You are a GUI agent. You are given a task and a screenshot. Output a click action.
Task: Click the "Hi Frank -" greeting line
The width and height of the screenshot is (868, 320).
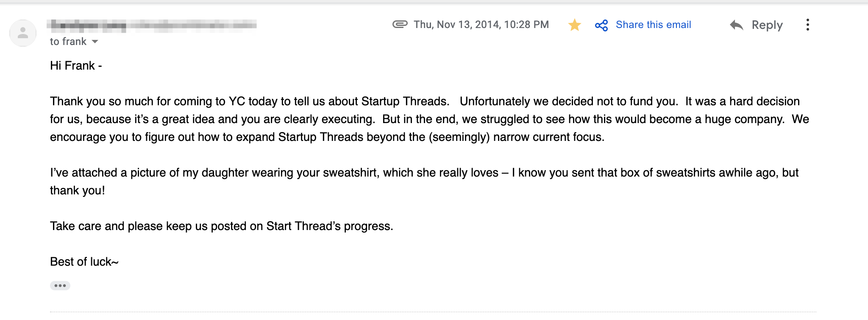pyautogui.click(x=76, y=66)
